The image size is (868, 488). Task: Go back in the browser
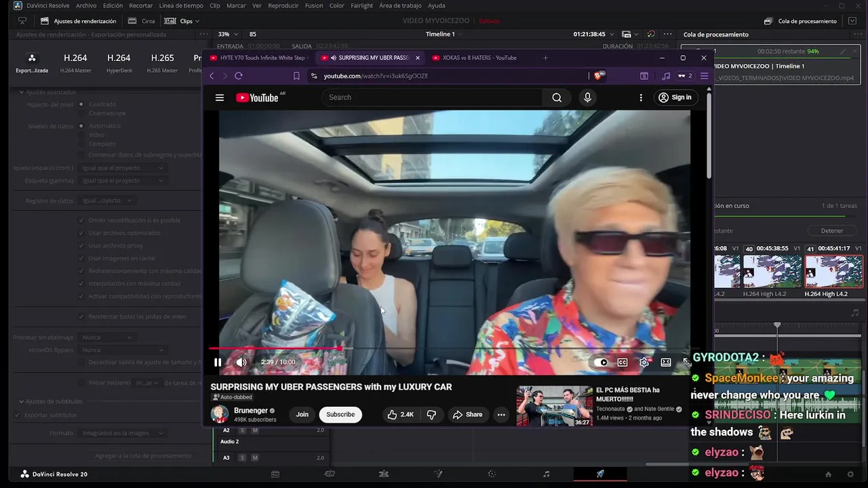pyautogui.click(x=212, y=76)
